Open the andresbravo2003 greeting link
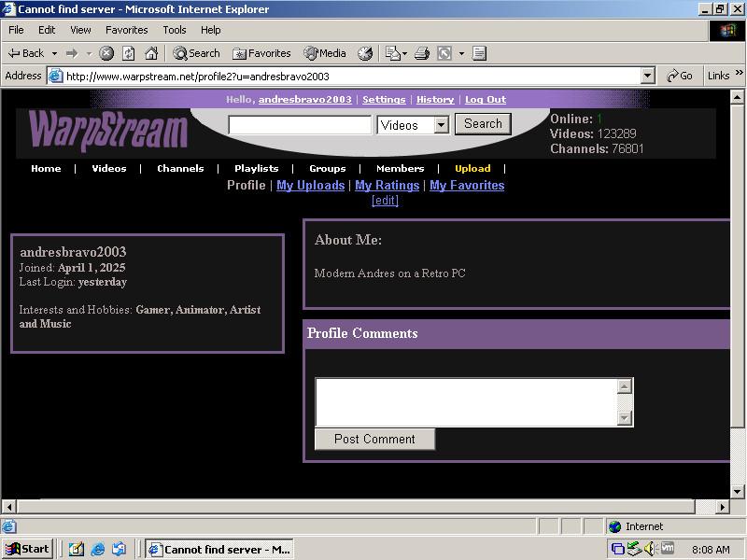Screen dimensions: 747x560 pyautogui.click(x=305, y=100)
